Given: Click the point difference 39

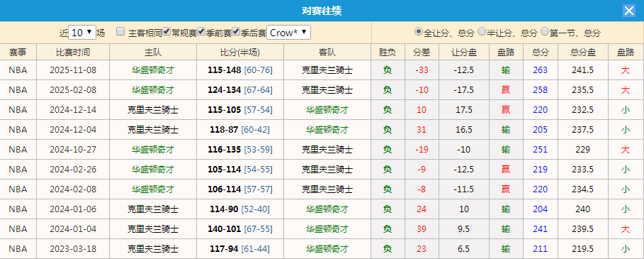Looking at the screenshot, I should [x=422, y=229].
